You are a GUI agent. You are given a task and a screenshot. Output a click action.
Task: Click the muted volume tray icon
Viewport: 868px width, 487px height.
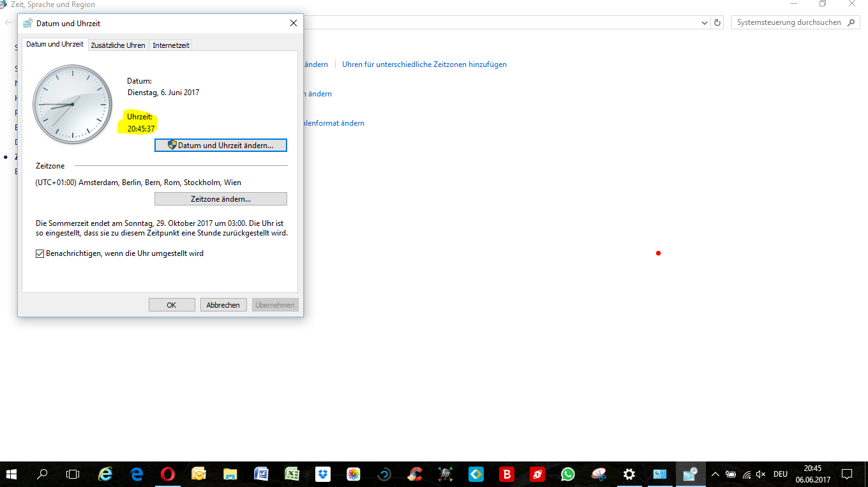point(761,474)
